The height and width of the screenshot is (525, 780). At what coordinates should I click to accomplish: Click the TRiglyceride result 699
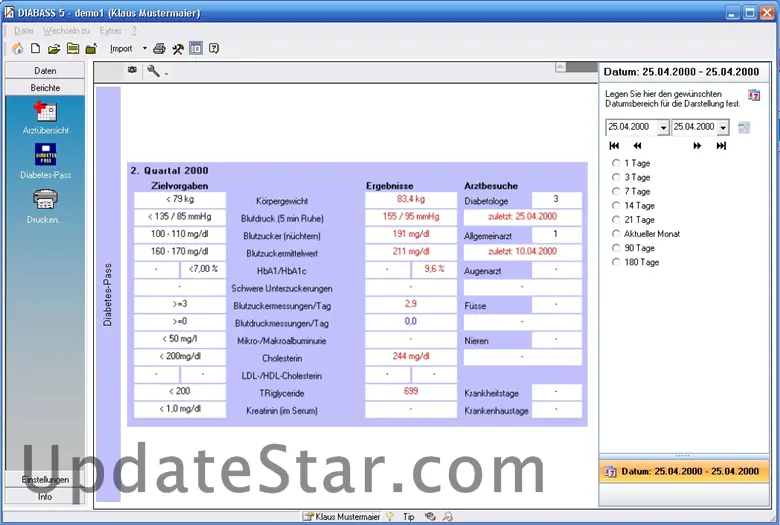[x=411, y=391]
